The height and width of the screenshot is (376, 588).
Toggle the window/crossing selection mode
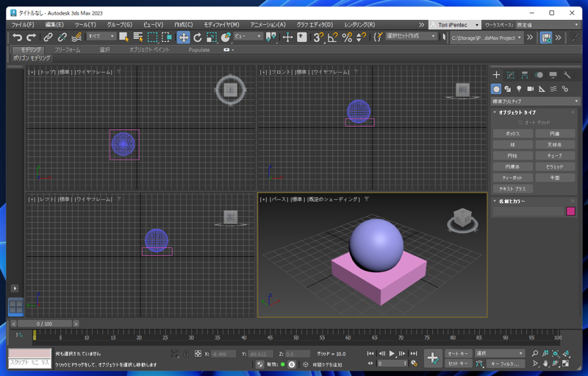coord(167,37)
